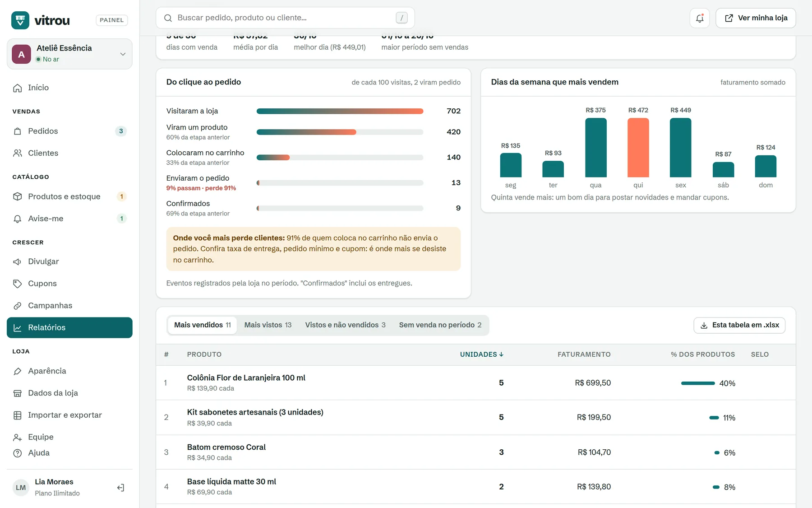Click the Vitrou logo icon
The height and width of the screenshot is (508, 812).
click(x=20, y=20)
